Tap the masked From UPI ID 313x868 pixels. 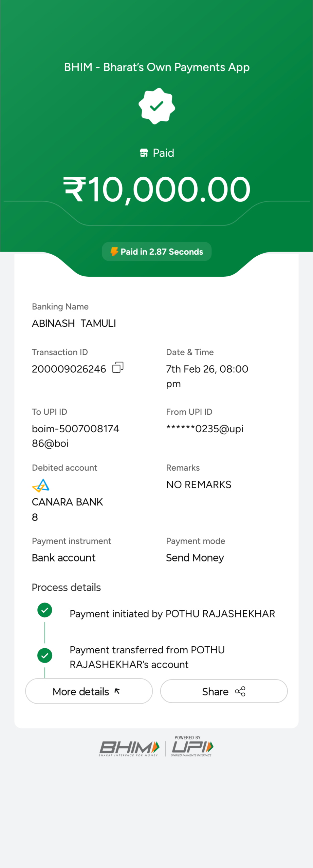pos(205,429)
